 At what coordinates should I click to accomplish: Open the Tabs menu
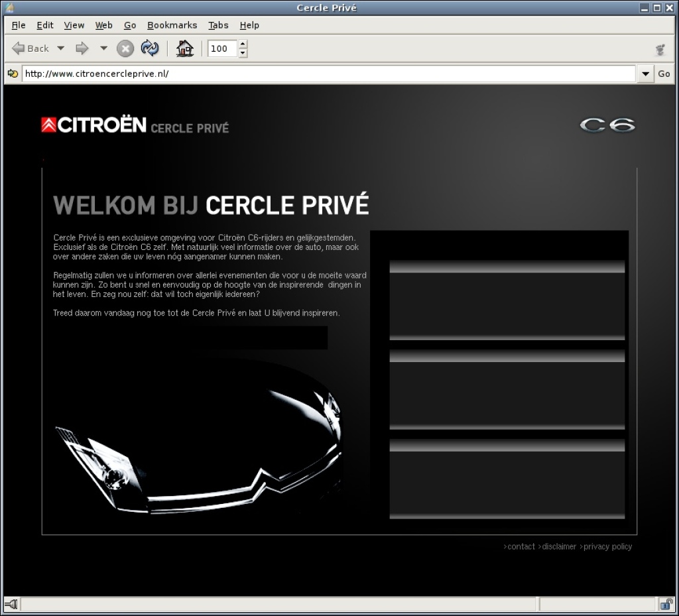click(218, 25)
